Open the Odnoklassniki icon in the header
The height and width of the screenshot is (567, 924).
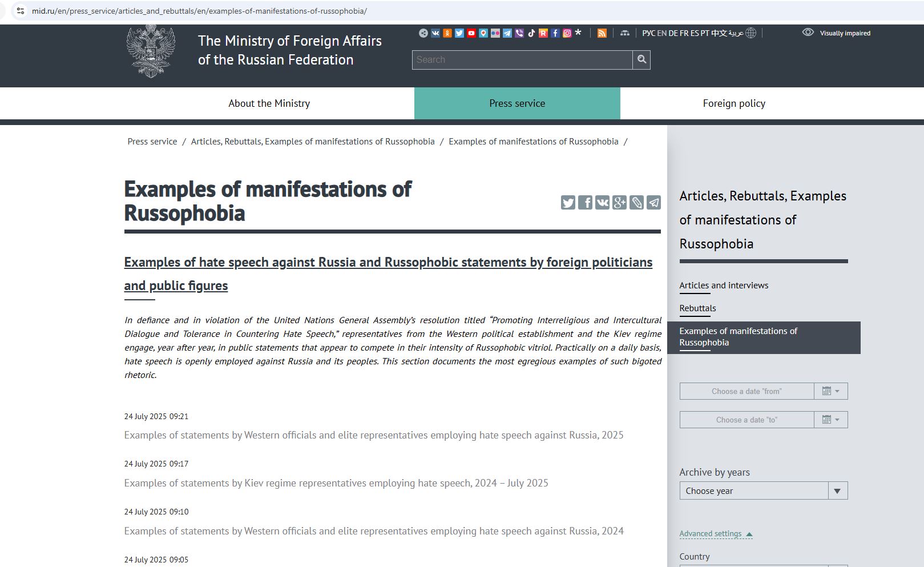[447, 33]
